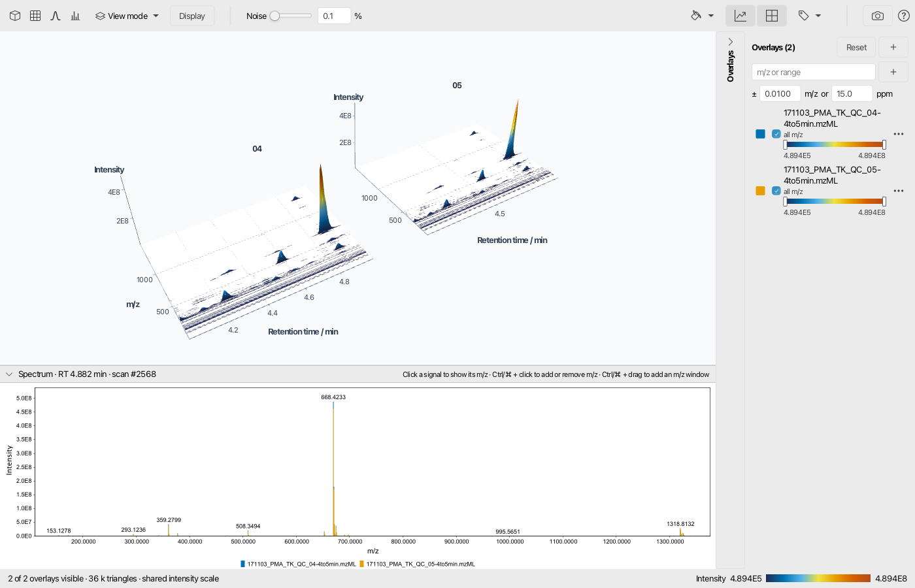Add a new overlay with top plus button
The height and width of the screenshot is (588, 915).
click(893, 47)
